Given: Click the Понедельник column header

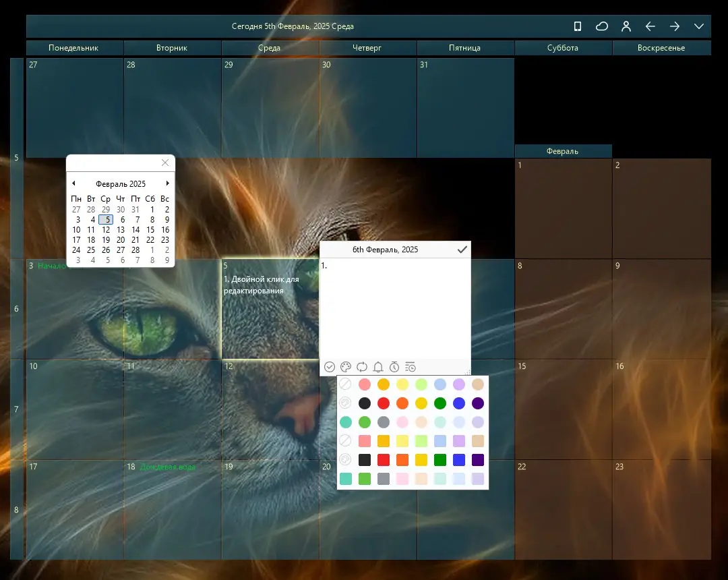Looking at the screenshot, I should click(74, 48).
